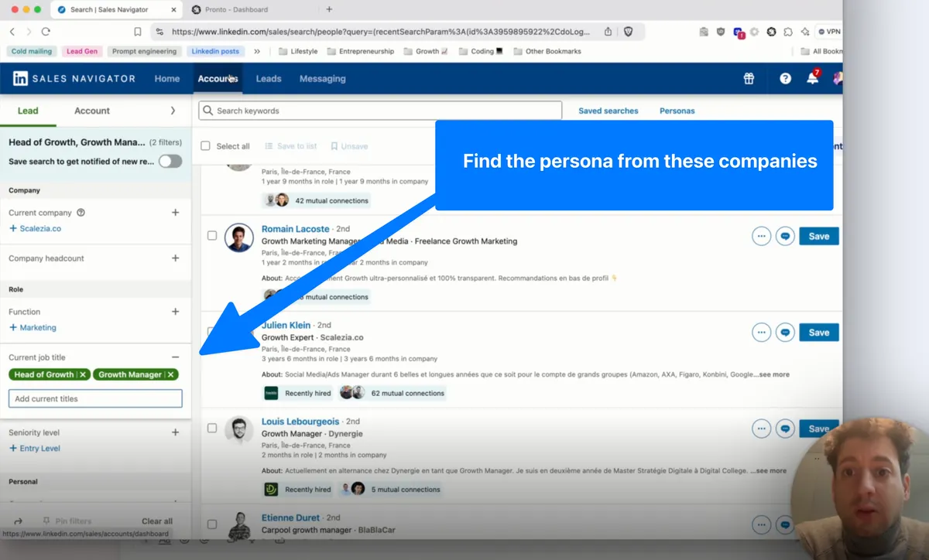
Task: Click the browser forward arrow
Action: [29, 32]
